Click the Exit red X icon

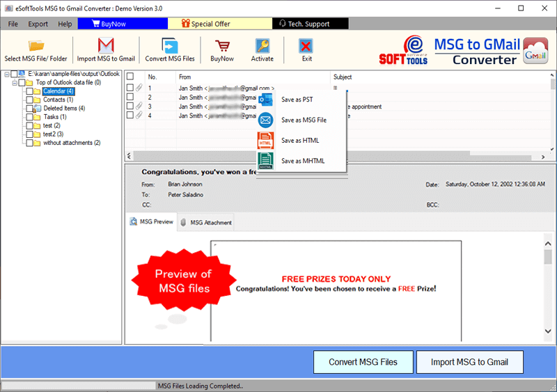[306, 46]
